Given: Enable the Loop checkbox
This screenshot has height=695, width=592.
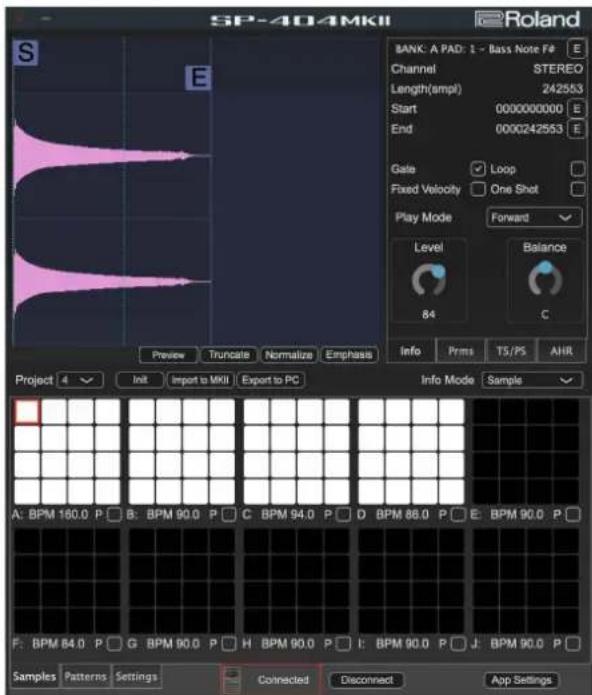Looking at the screenshot, I should pyautogui.click(x=577, y=168).
